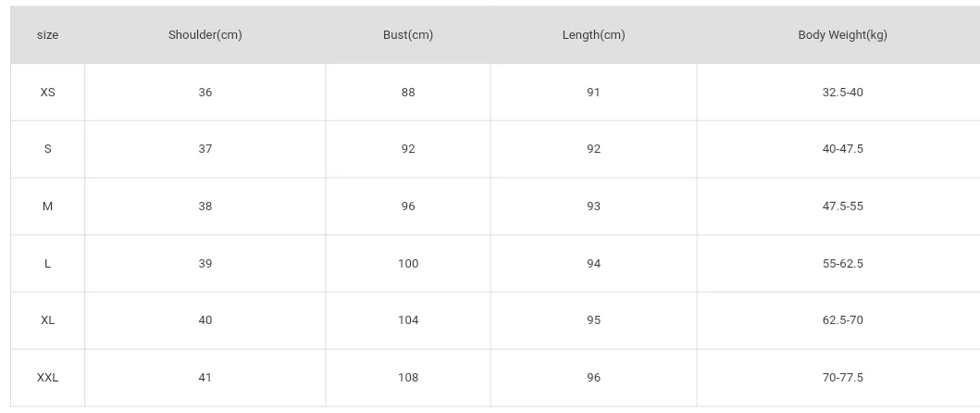Click body weight cell 32.5-40

[x=842, y=93]
